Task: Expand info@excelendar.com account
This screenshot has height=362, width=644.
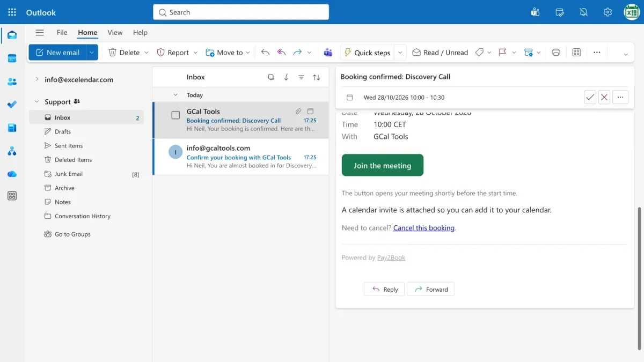Action: [36, 79]
